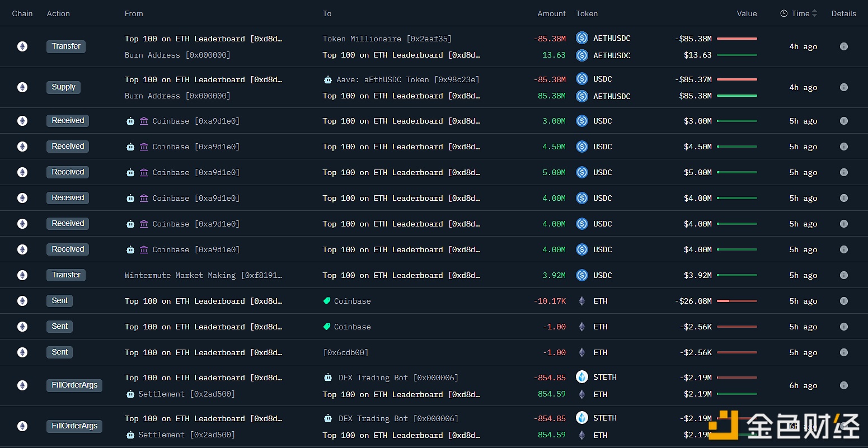Open the Token Millionaire [0x2aaf35] address link
Viewport: 868px width, 448px height.
pos(387,39)
